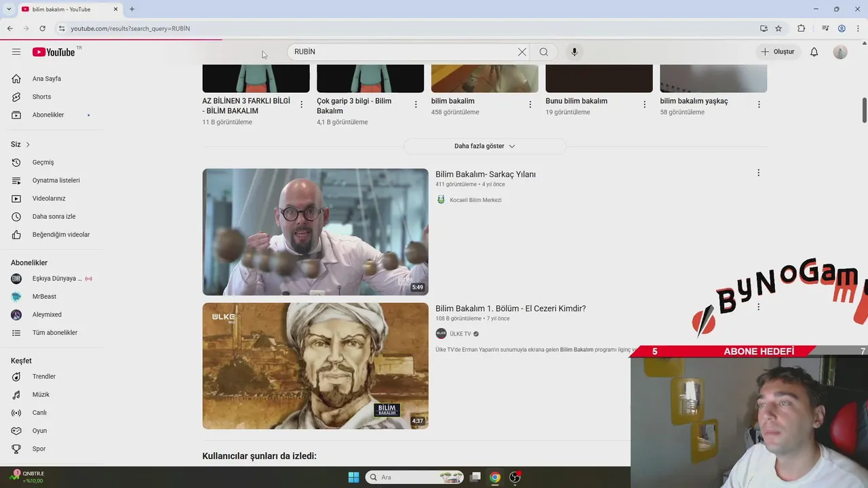The width and height of the screenshot is (868, 488).
Task: Open Chrome from the taskbar
Action: tap(495, 477)
